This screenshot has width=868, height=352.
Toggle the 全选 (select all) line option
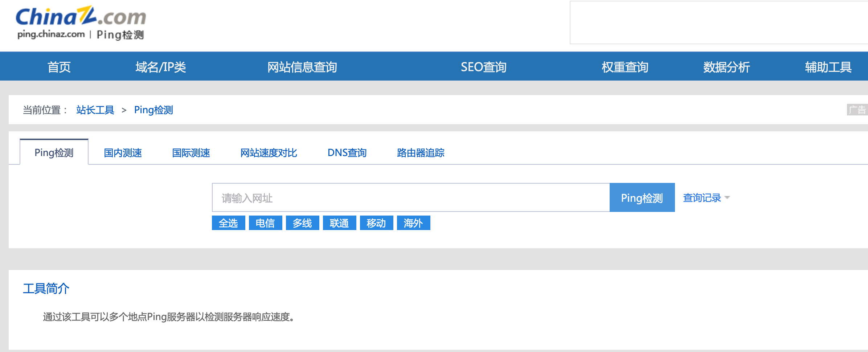[x=228, y=223]
